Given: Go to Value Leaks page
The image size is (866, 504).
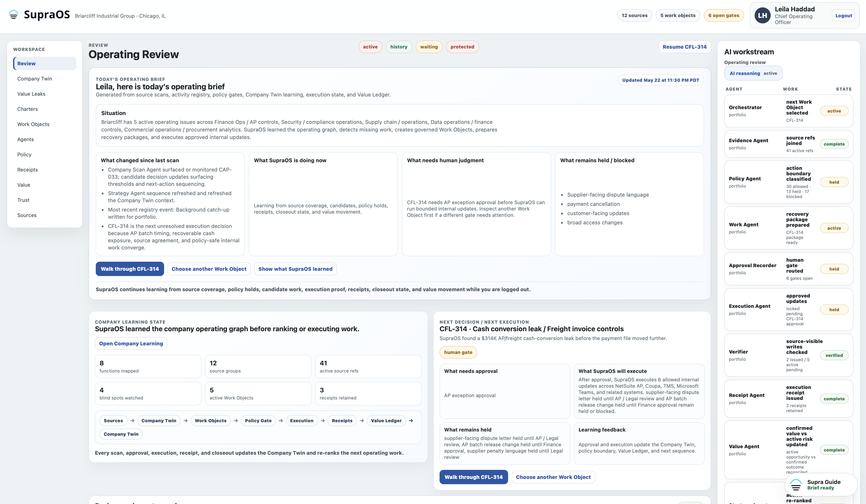Looking at the screenshot, I should click(45, 94).
